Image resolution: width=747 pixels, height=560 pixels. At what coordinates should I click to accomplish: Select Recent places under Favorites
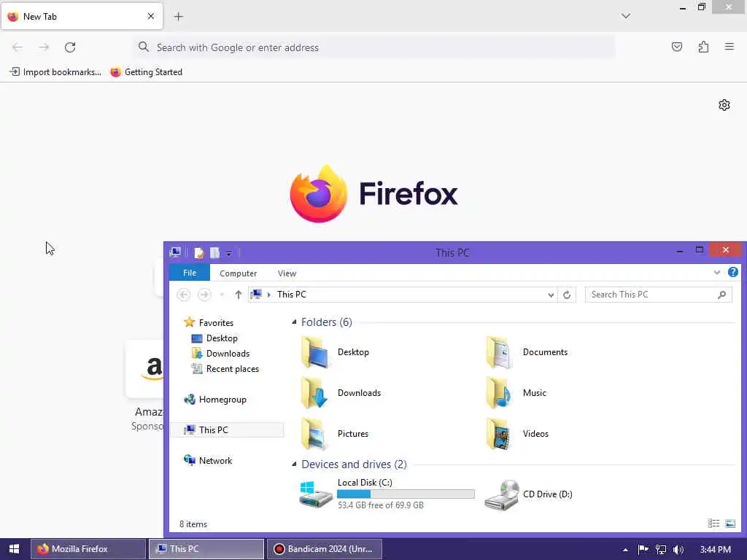[225, 368]
